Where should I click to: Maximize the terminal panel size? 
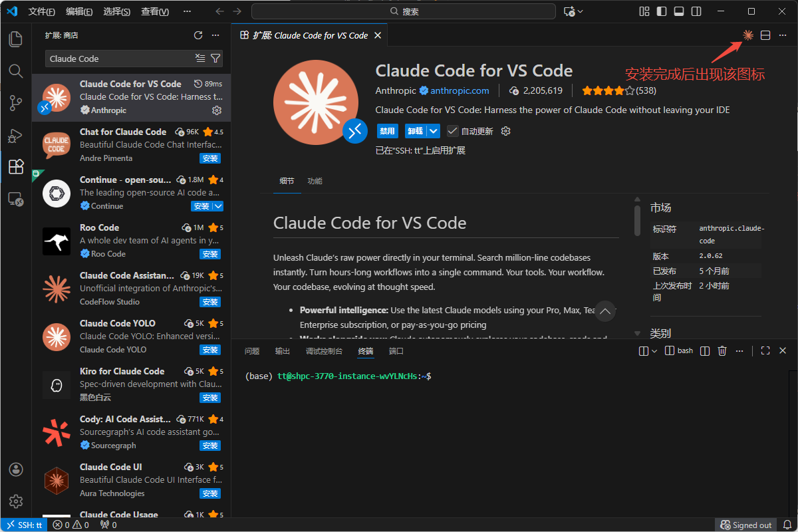pyautogui.click(x=765, y=350)
